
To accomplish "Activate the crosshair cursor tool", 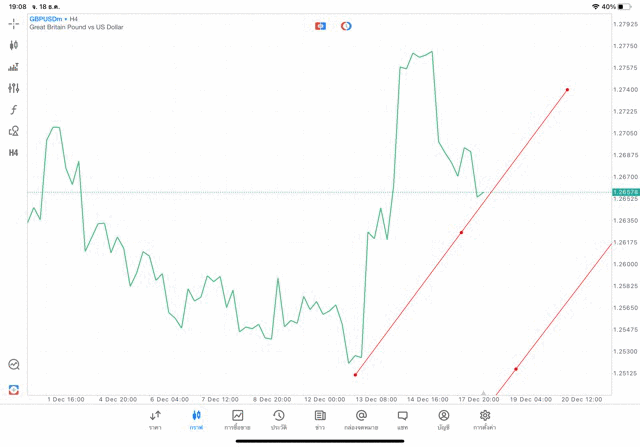I will pyautogui.click(x=14, y=23).
